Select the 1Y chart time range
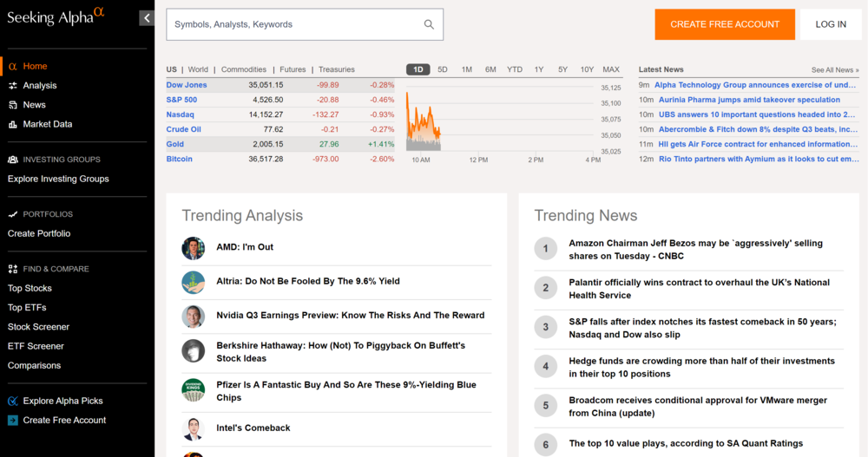The height and width of the screenshot is (457, 868). coord(539,69)
